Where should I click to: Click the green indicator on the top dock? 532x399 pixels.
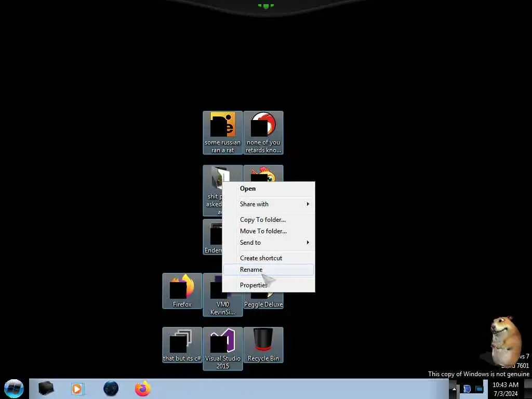(265, 6)
